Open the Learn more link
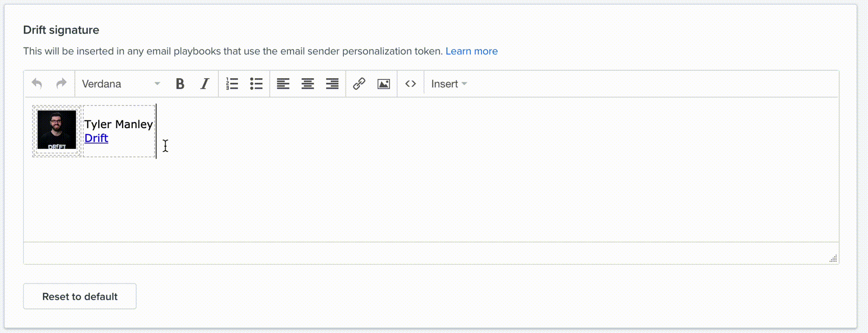This screenshot has width=868, height=333. tap(471, 51)
